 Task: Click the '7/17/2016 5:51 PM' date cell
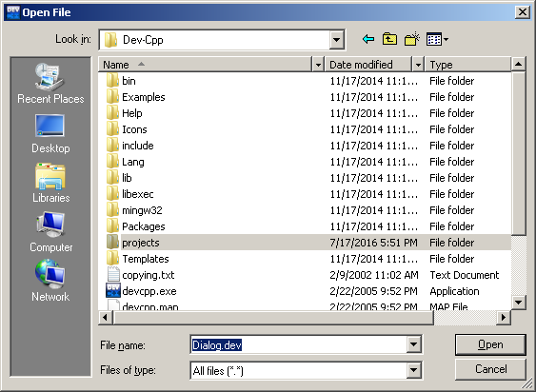point(373,243)
